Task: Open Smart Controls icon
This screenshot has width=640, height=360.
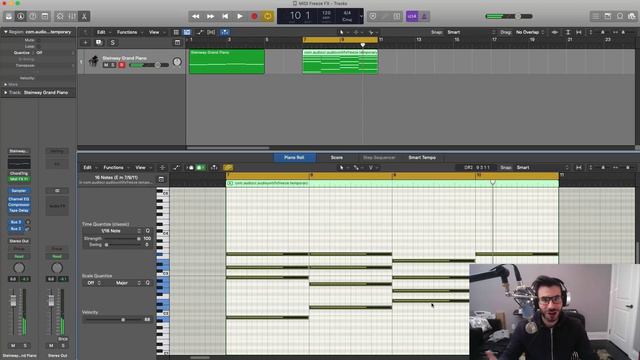Action: pos(60,16)
